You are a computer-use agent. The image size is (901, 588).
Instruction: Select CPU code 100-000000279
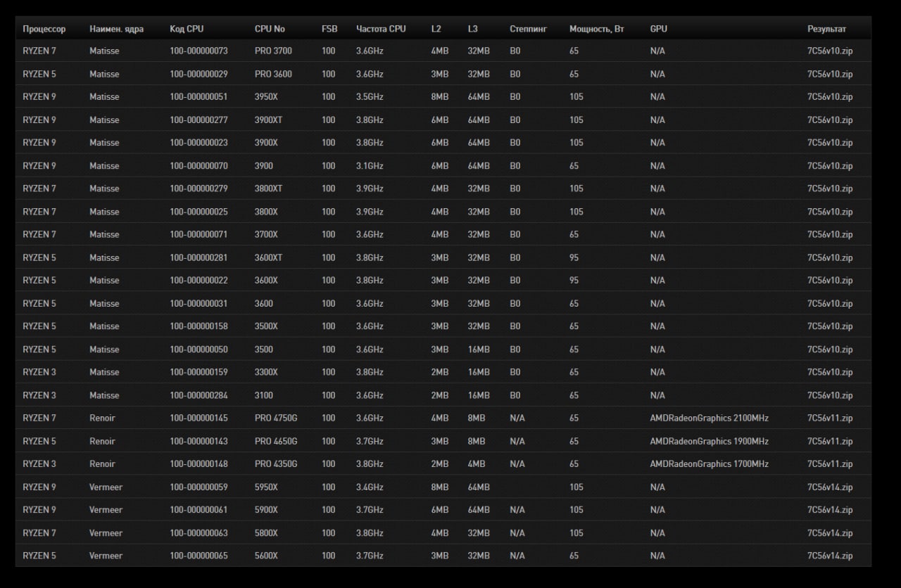[x=199, y=189]
